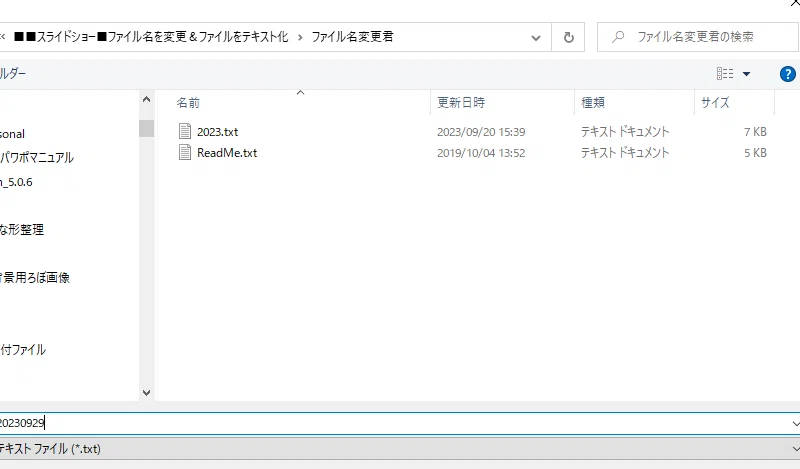The image size is (800, 469).
Task: Click the ファイル名変更君 breadcrumb segment
Action: tap(353, 37)
